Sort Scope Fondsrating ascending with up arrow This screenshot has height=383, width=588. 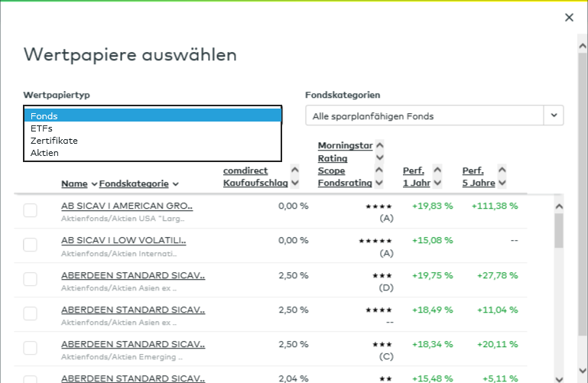click(x=379, y=170)
